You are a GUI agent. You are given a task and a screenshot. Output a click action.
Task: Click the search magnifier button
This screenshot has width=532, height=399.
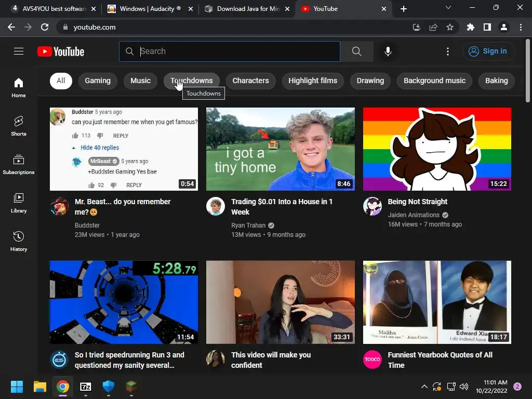pos(356,51)
